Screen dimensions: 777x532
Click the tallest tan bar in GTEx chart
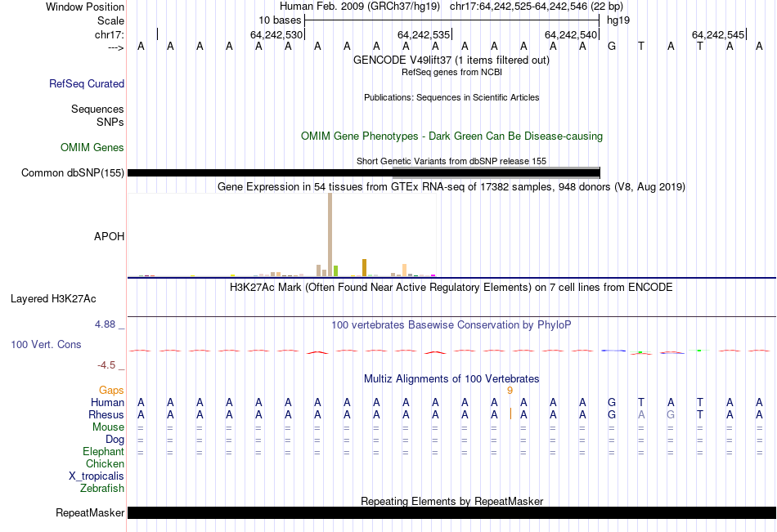pos(330,235)
